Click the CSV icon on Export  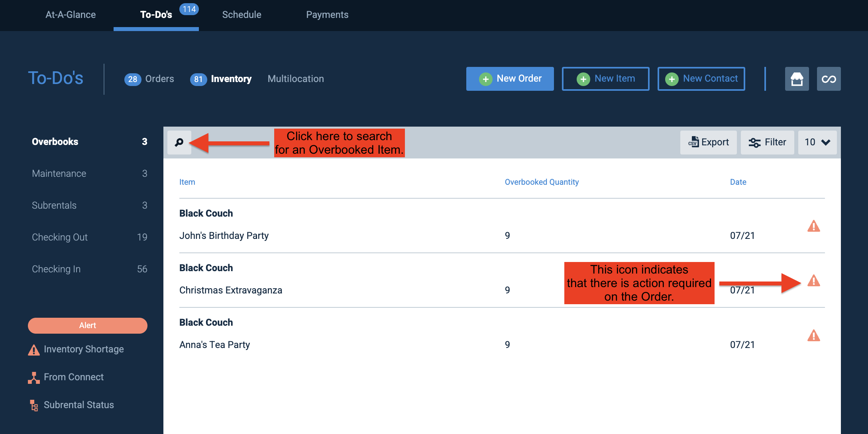[693, 142]
